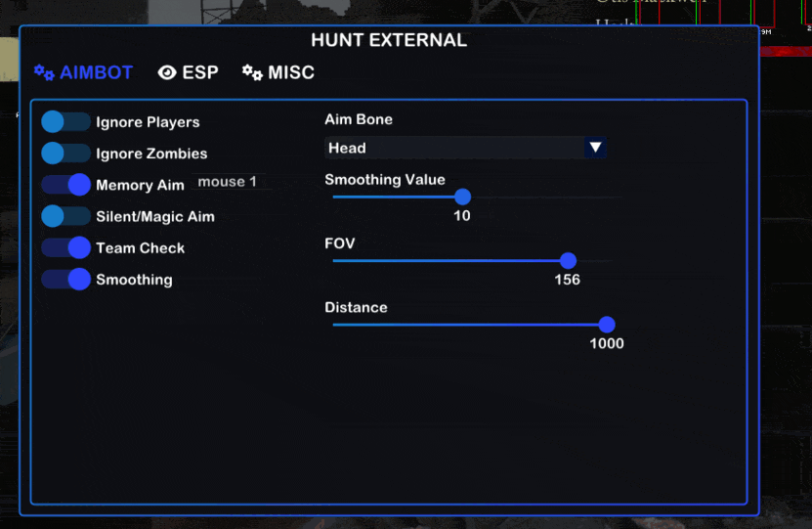Click the gears icon beside MISC
This screenshot has width=812, height=529.
[252, 72]
